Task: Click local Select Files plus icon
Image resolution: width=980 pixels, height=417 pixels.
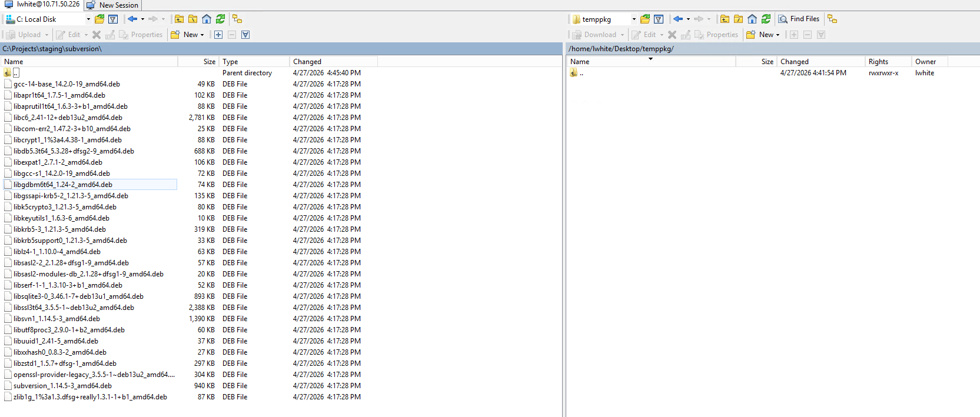Action: pyautogui.click(x=218, y=35)
